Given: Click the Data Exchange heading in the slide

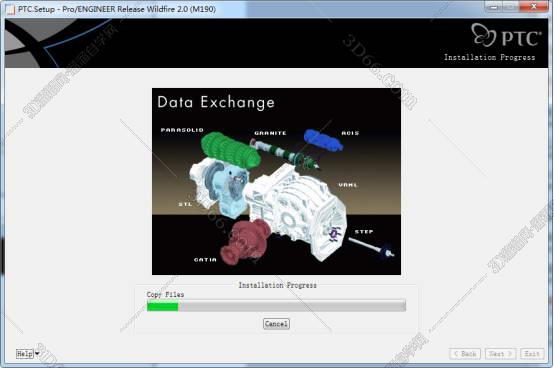Looking at the screenshot, I should coord(216,102).
